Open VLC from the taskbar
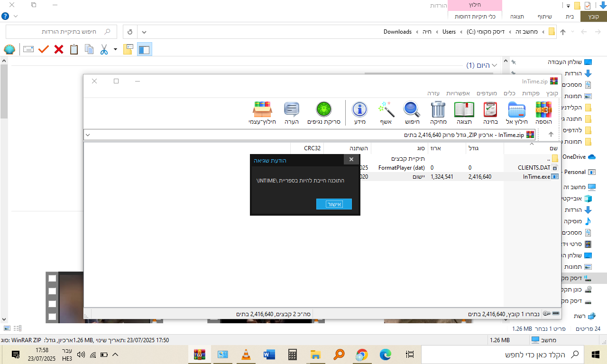The height and width of the screenshot is (364, 607). [245, 355]
